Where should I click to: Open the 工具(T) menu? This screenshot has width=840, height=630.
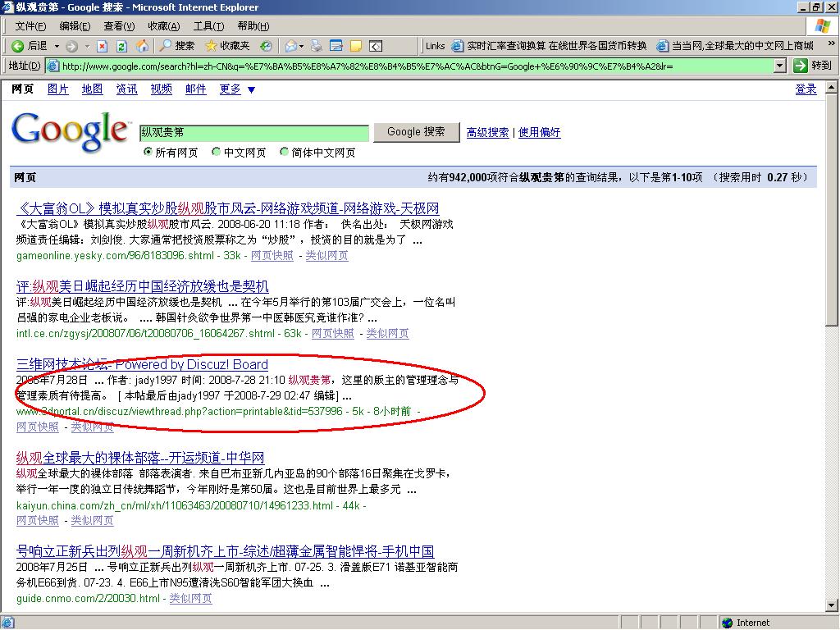(208, 26)
